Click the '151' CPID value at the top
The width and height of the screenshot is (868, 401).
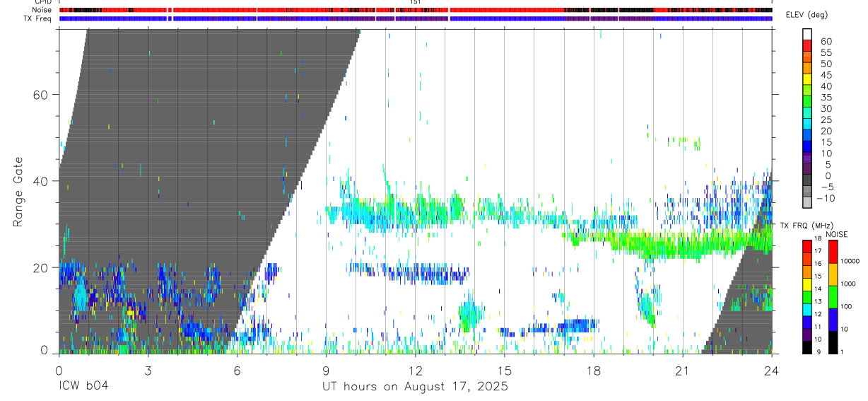[416, 2]
